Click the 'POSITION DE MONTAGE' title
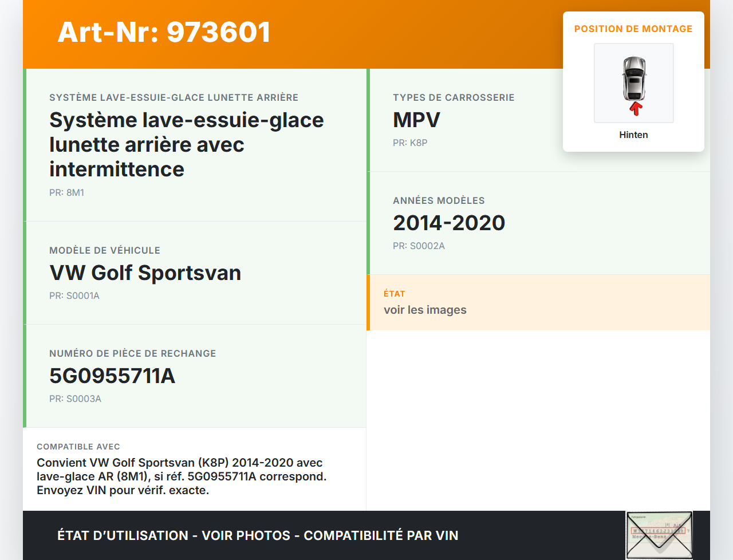 point(633,29)
